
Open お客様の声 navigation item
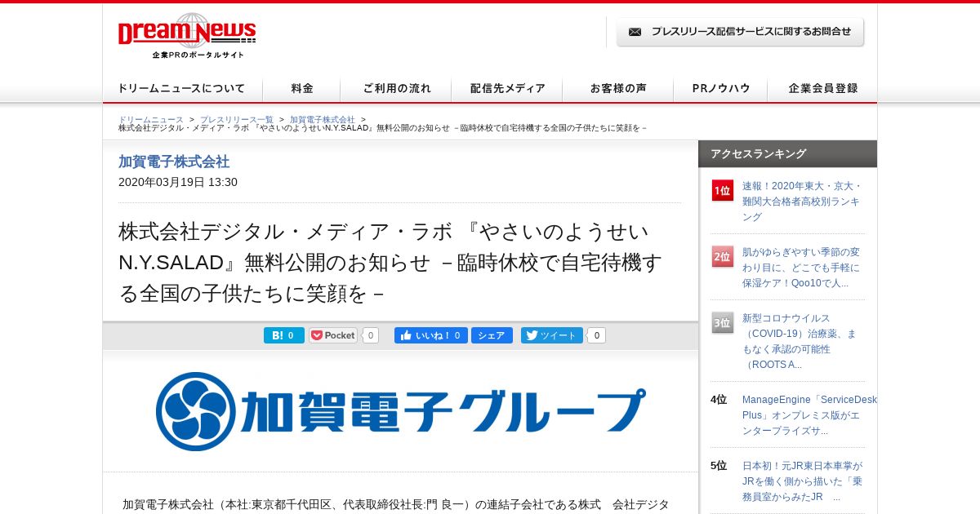pos(618,89)
